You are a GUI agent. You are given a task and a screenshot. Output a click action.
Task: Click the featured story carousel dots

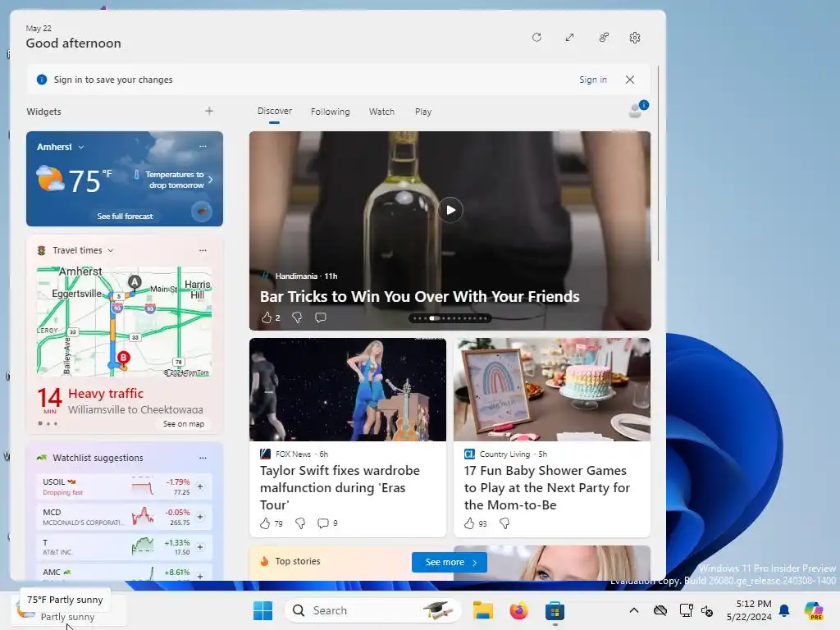point(450,318)
